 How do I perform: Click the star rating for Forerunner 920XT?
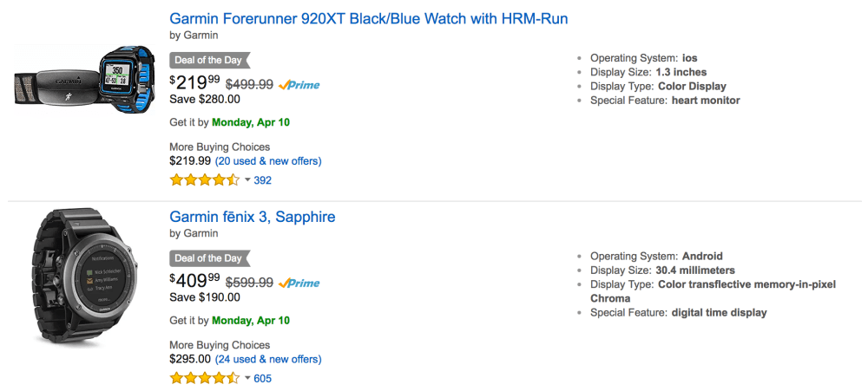tap(204, 180)
